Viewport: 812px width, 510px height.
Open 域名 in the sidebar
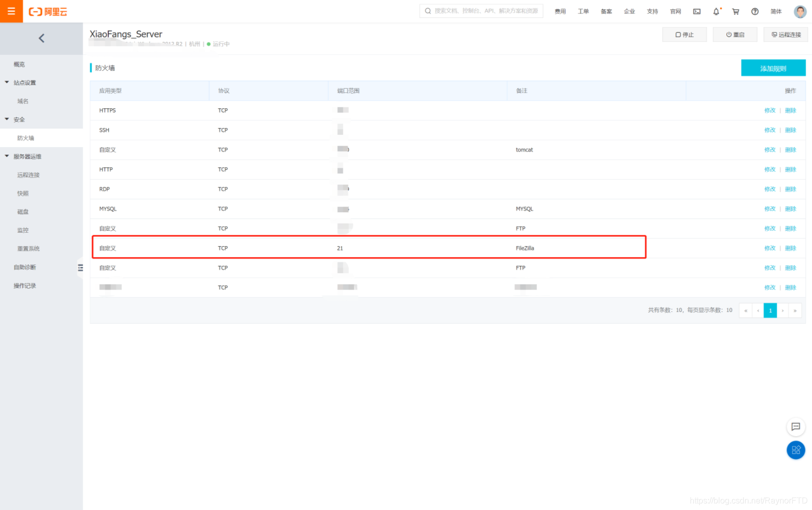pos(23,101)
